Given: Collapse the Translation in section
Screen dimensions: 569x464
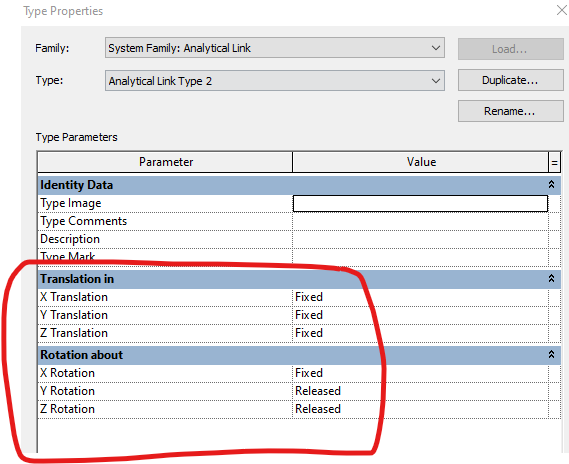Looking at the screenshot, I should [551, 279].
